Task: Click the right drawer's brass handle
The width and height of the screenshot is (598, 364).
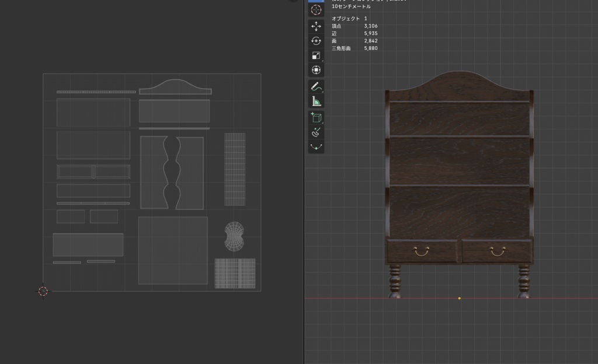Action: (x=498, y=251)
